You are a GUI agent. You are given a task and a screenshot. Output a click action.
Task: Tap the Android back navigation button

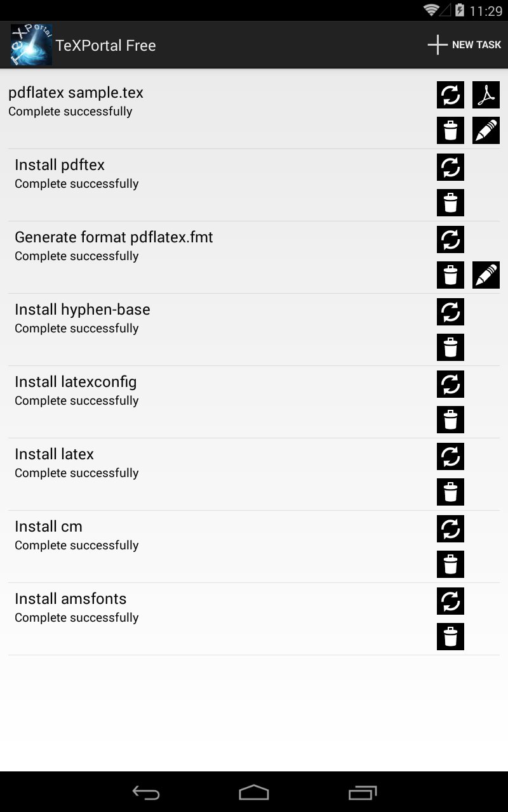click(x=145, y=792)
